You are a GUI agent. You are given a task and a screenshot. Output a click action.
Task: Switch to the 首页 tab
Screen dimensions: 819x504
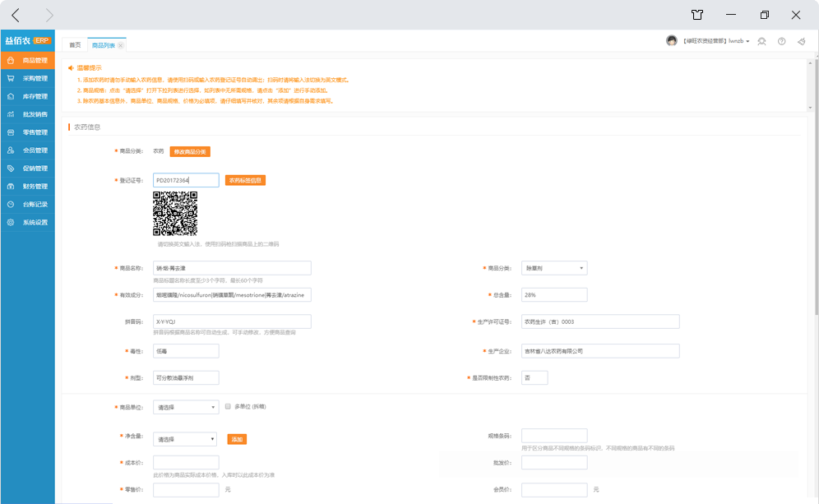pyautogui.click(x=75, y=45)
